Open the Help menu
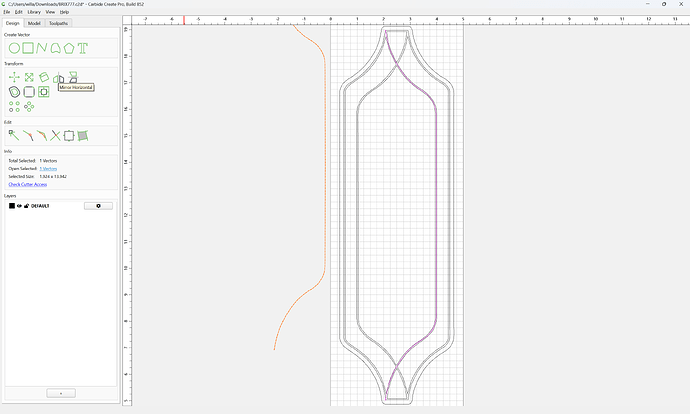Screen dimensions: 690x414 click(x=64, y=12)
